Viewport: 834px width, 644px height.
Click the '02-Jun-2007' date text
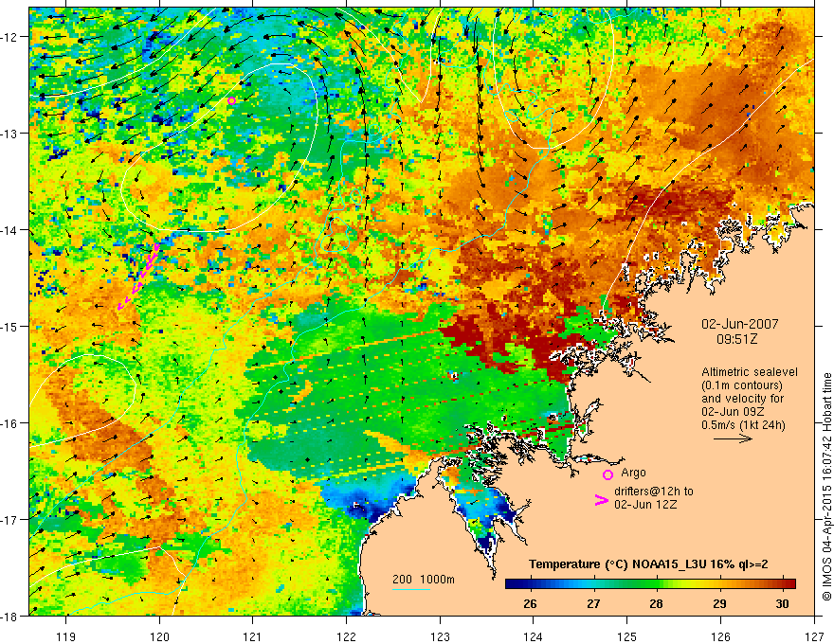[740, 324]
